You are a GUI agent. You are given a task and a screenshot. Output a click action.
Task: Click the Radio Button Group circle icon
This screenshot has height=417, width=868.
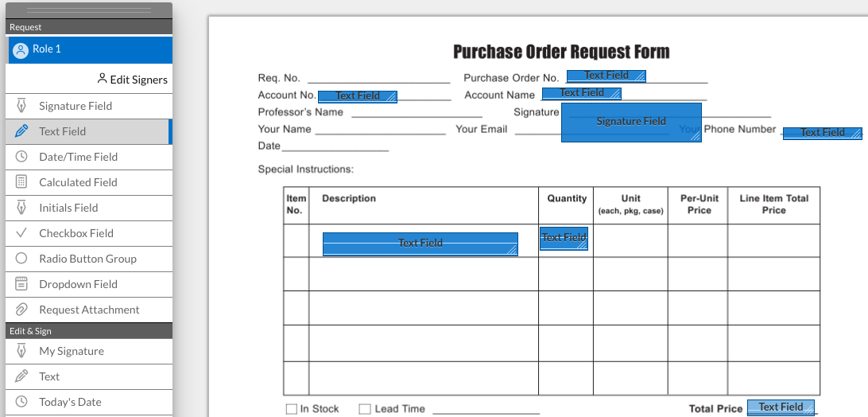coord(22,259)
